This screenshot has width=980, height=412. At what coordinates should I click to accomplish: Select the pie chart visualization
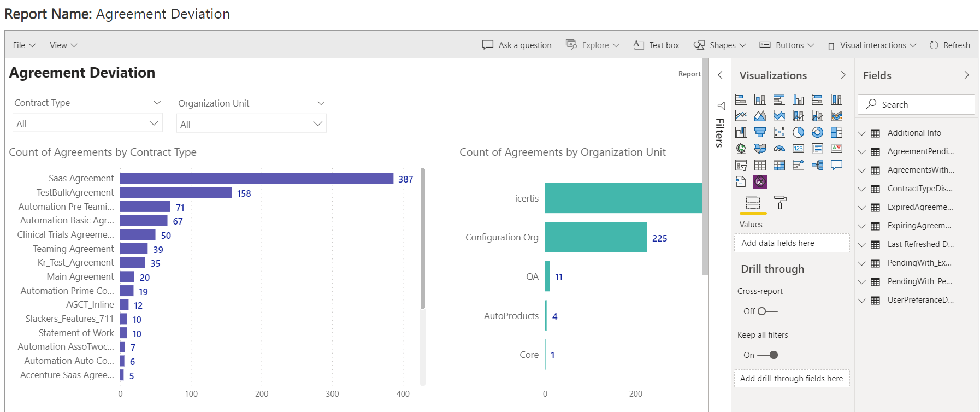coord(798,132)
